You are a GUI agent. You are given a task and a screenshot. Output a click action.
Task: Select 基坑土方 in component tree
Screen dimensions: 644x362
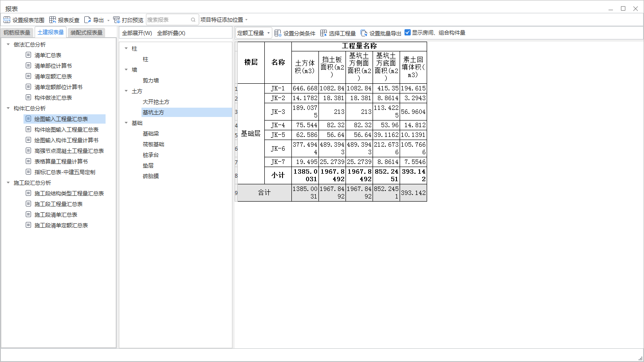tap(153, 113)
